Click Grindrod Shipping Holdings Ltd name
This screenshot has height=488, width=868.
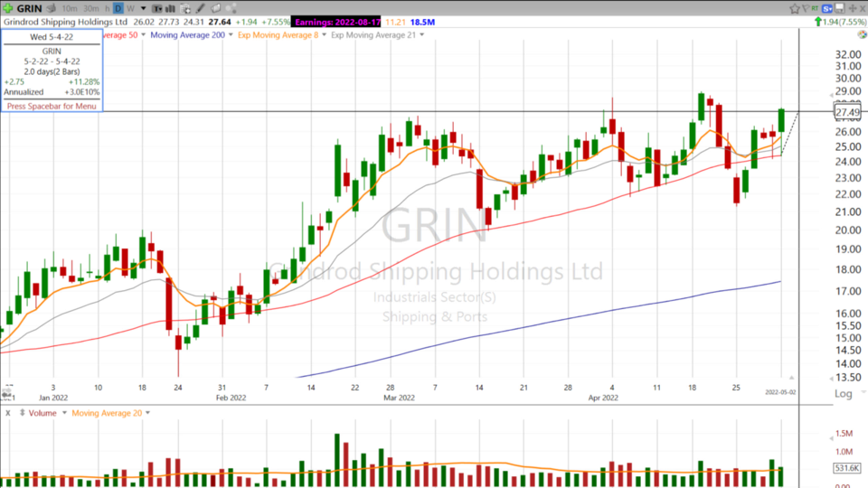(x=65, y=22)
